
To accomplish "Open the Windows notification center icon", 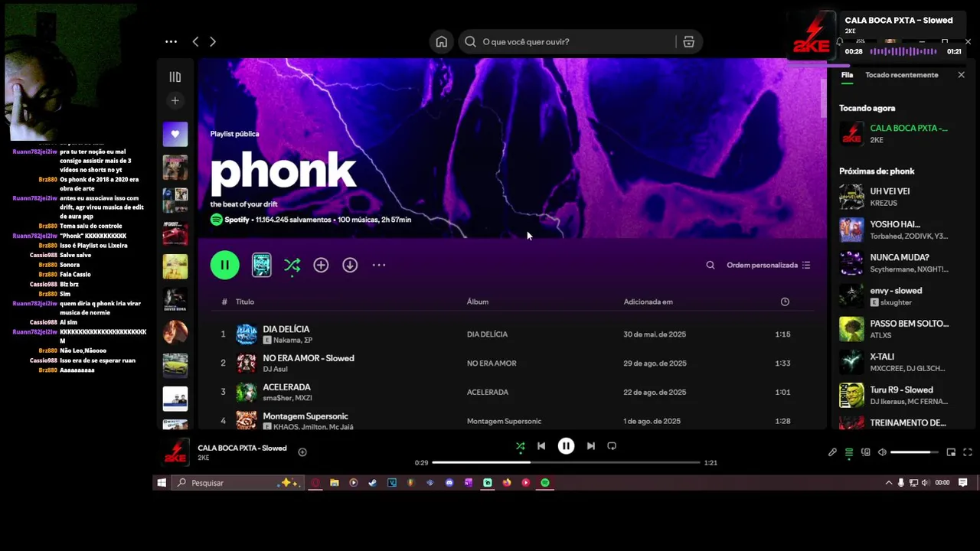I will [x=963, y=483].
